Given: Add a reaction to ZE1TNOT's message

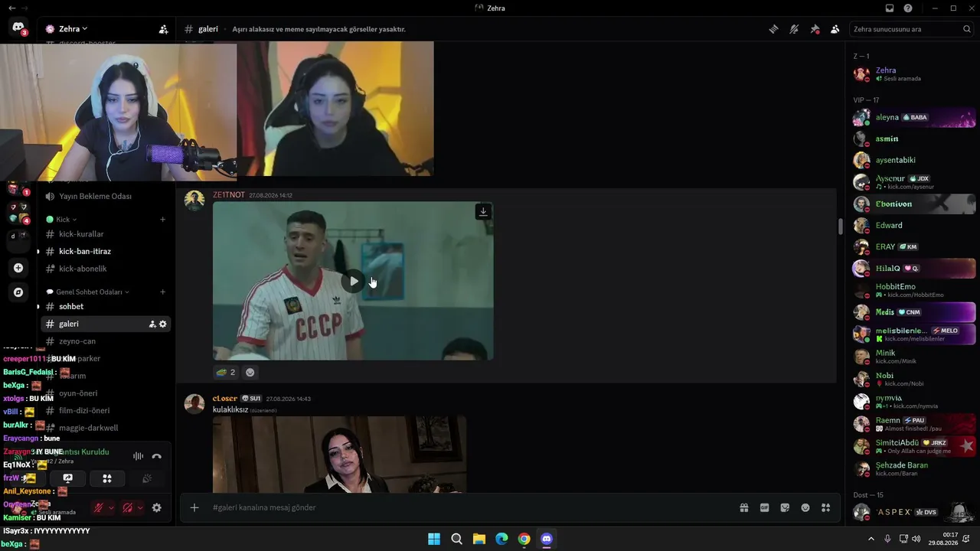Looking at the screenshot, I should coord(250,372).
